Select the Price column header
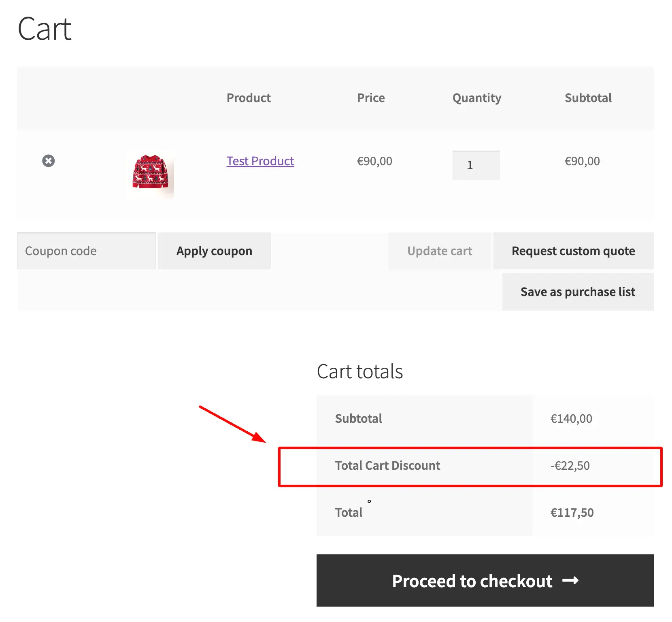 click(371, 98)
